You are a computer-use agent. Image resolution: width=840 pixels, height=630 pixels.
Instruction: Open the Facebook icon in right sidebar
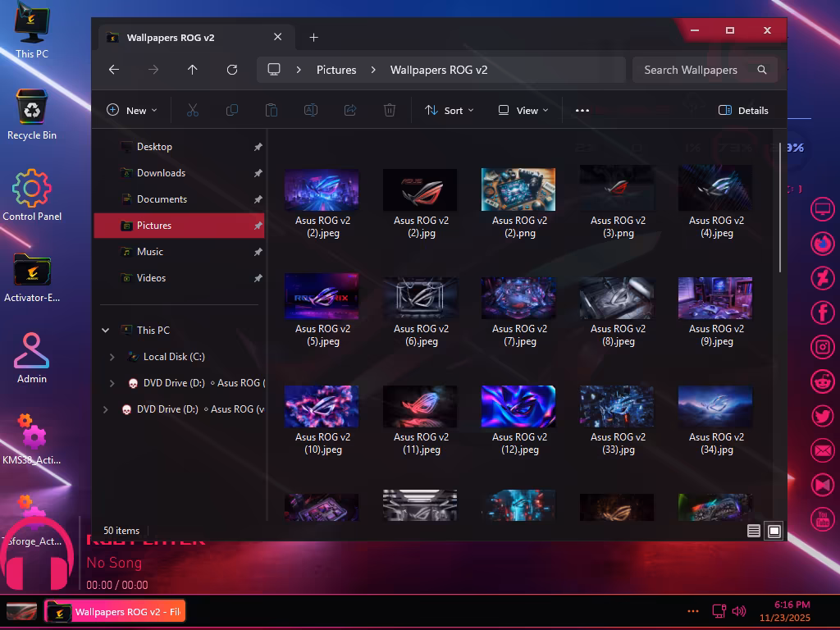click(822, 312)
